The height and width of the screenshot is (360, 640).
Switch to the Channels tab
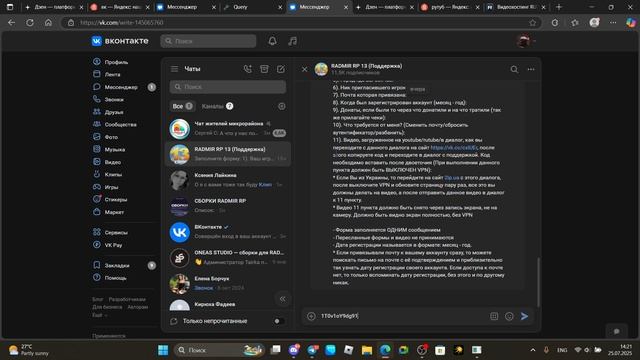(217, 106)
